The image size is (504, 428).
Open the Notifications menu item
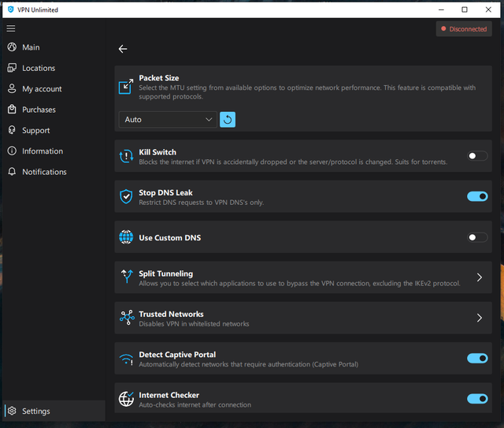click(54, 172)
